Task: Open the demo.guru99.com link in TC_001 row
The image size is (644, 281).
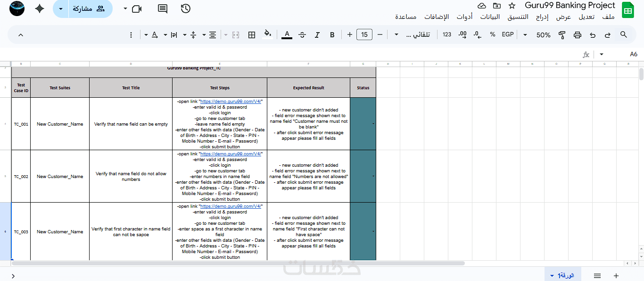Action: (231, 101)
